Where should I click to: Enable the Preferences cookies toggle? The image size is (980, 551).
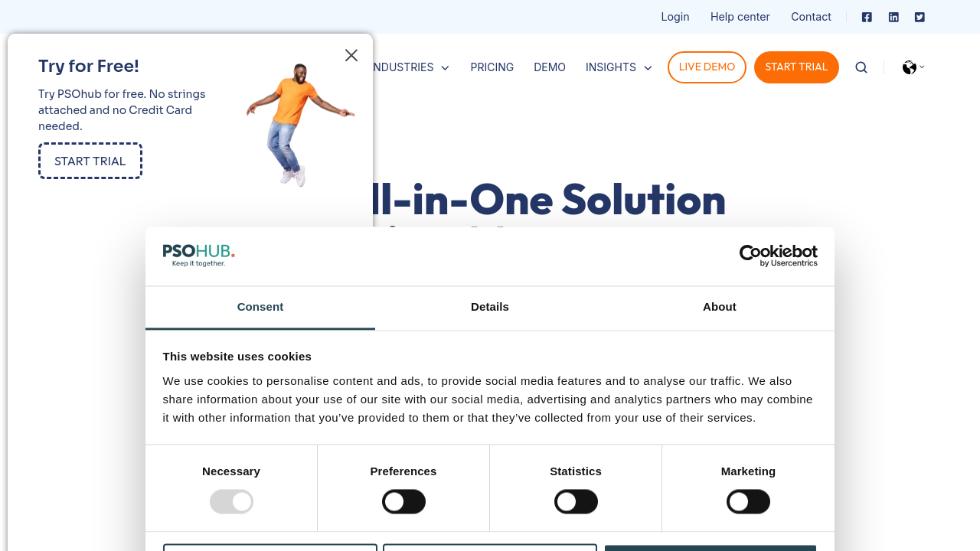[x=403, y=502]
